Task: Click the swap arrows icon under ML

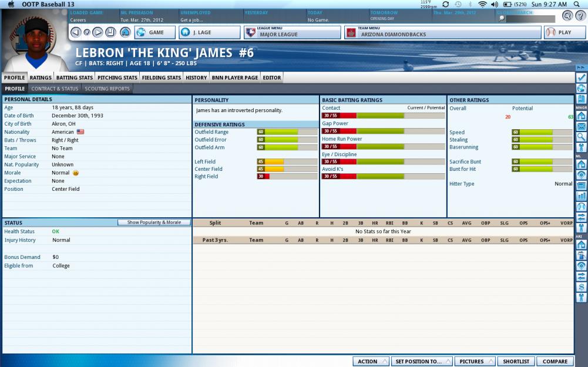Action: (x=581, y=217)
